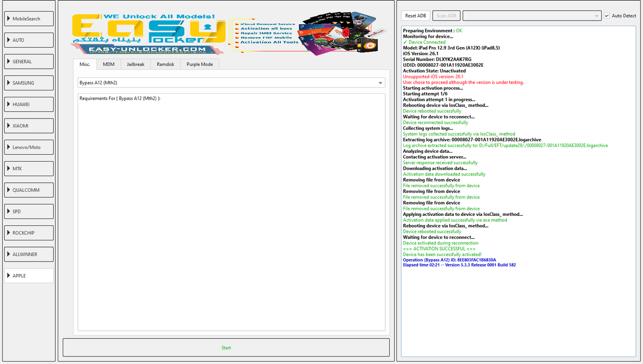Screen dimensions: 643x364
Task: Select the HUAWEI category
Action: 29,104
